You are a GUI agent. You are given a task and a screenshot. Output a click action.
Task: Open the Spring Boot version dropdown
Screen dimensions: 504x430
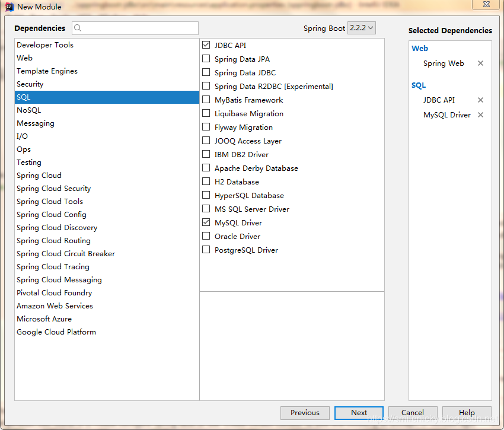tap(361, 28)
